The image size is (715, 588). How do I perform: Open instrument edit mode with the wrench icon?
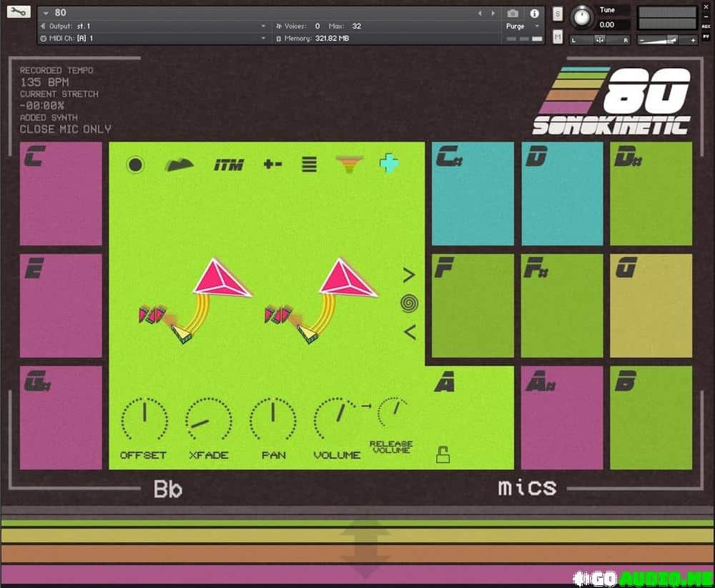pos(19,12)
